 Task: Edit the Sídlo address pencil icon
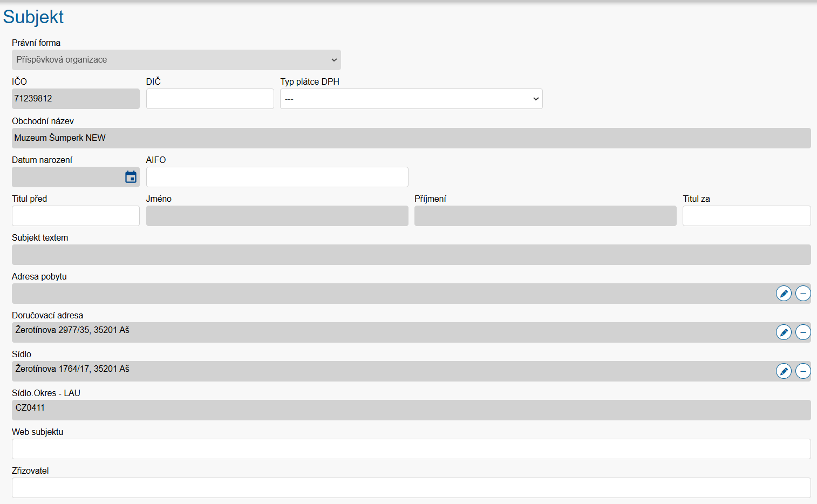[784, 371]
